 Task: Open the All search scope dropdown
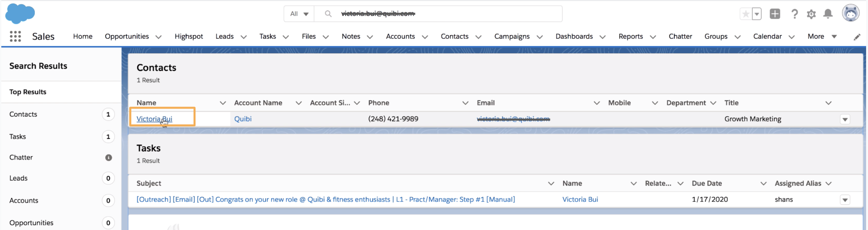[x=299, y=14]
